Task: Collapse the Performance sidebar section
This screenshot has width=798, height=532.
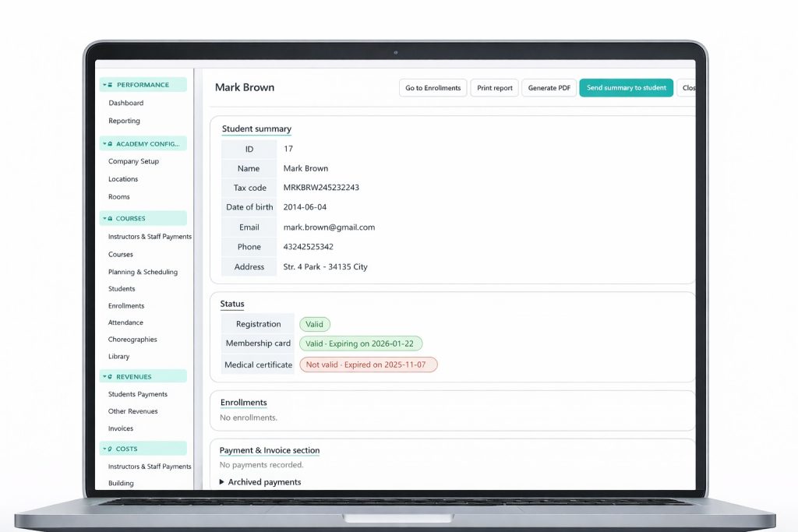Action: (143, 85)
